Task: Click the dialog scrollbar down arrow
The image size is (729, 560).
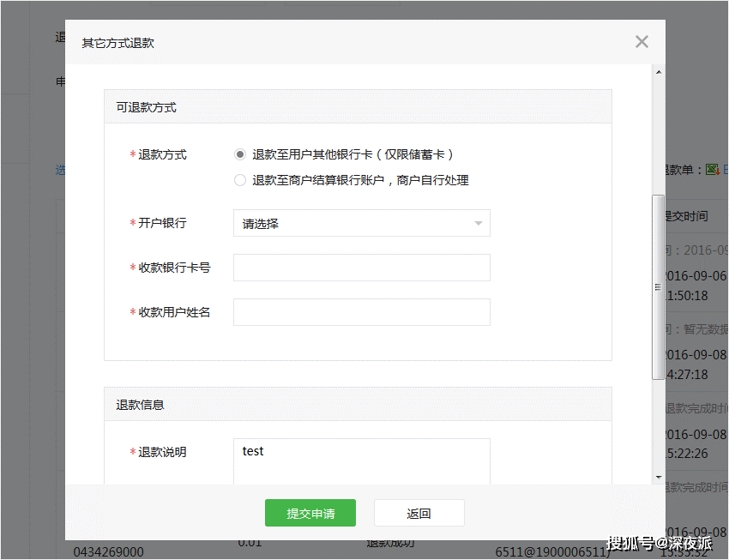Action: point(659,478)
